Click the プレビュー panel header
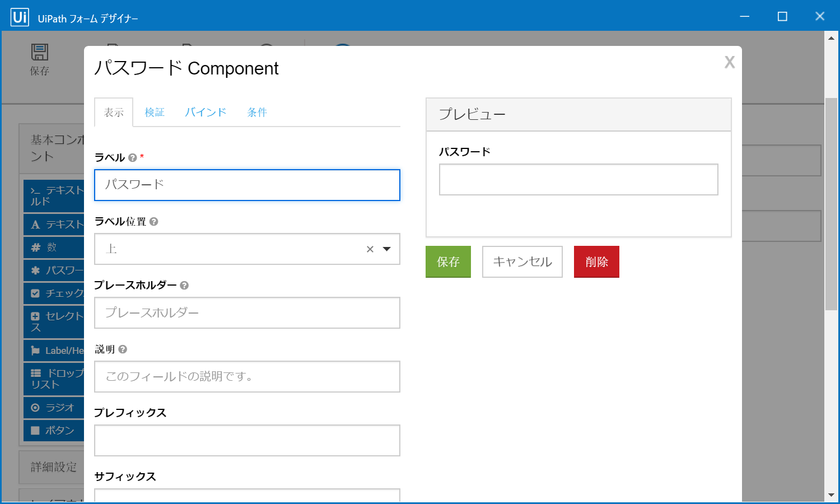The height and width of the screenshot is (504, 840). [578, 114]
